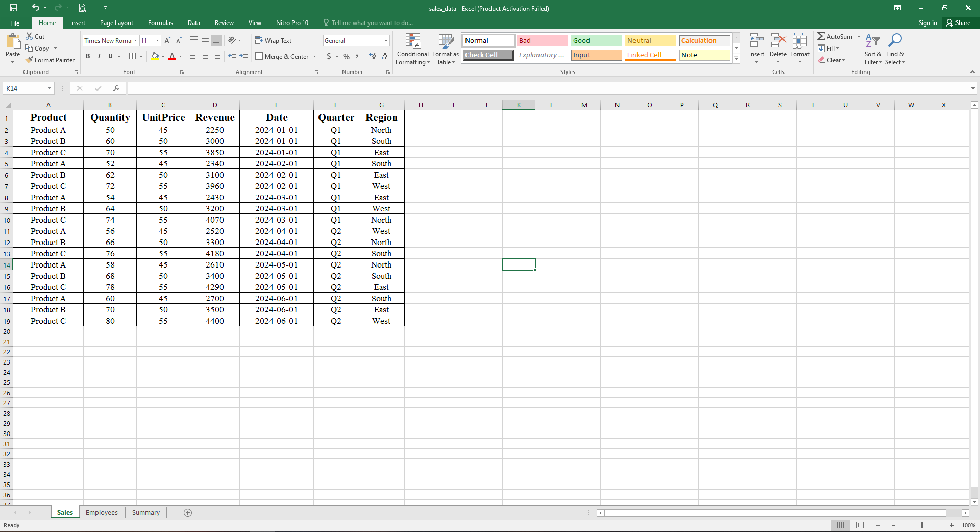The width and height of the screenshot is (980, 532).
Task: Expand the Number Format dropdown showing General
Action: pyautogui.click(x=385, y=40)
